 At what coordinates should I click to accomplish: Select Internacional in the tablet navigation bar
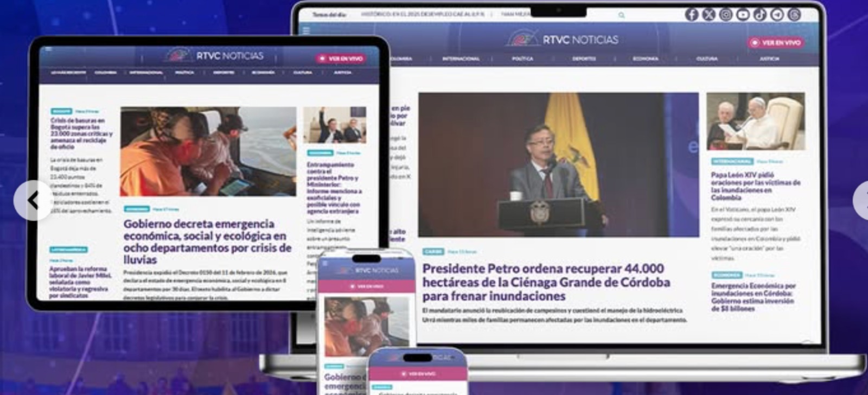[x=146, y=72]
